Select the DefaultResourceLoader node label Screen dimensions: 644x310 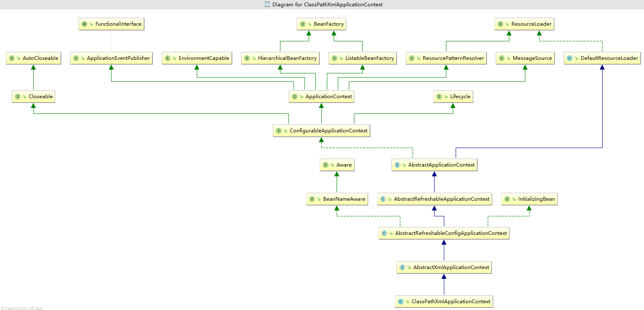click(x=609, y=58)
